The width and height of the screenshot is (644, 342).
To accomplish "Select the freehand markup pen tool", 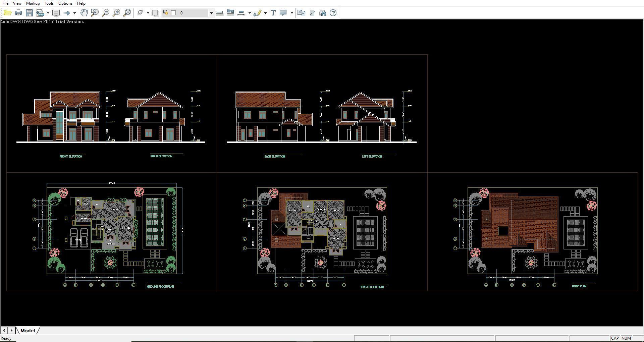I will (x=258, y=13).
